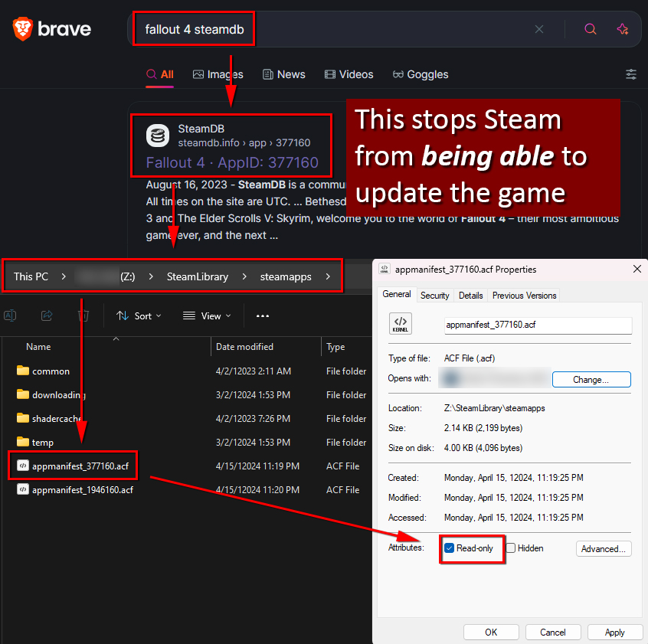Switch to the Videos search tab

349,74
